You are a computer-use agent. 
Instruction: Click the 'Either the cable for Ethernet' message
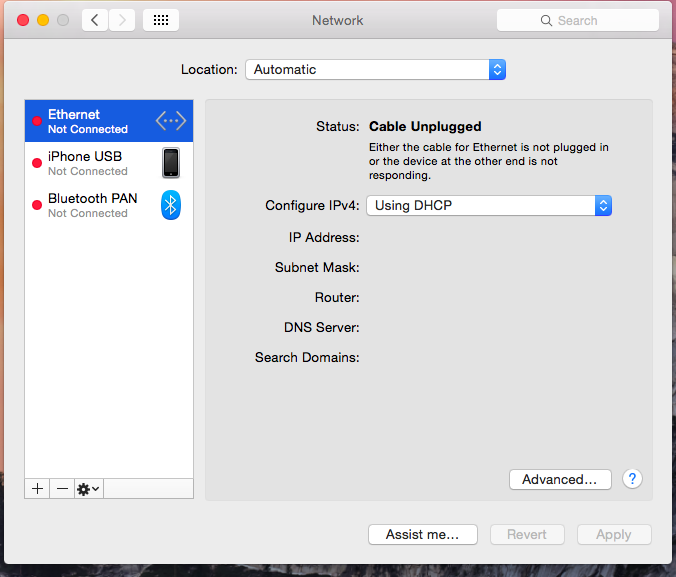coord(488,161)
